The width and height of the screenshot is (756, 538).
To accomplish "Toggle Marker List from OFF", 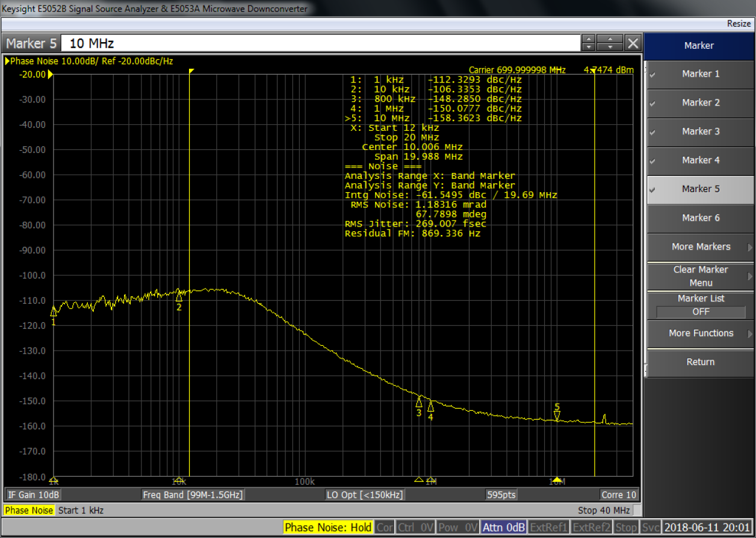I will (x=700, y=311).
